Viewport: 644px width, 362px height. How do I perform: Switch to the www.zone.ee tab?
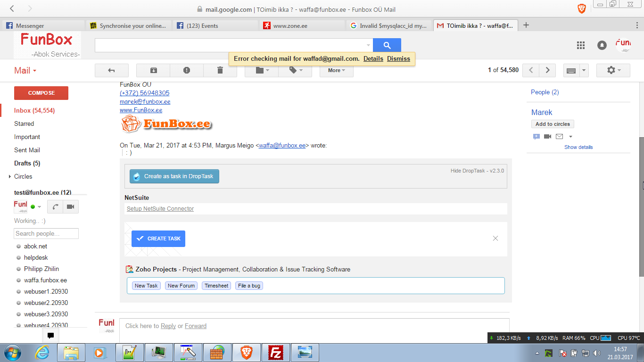click(x=302, y=25)
